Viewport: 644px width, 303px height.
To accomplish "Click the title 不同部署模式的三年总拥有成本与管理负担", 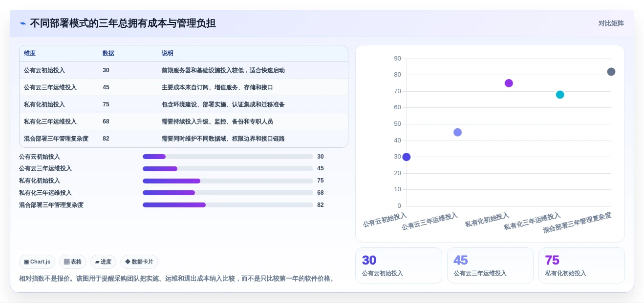I will pos(123,23).
